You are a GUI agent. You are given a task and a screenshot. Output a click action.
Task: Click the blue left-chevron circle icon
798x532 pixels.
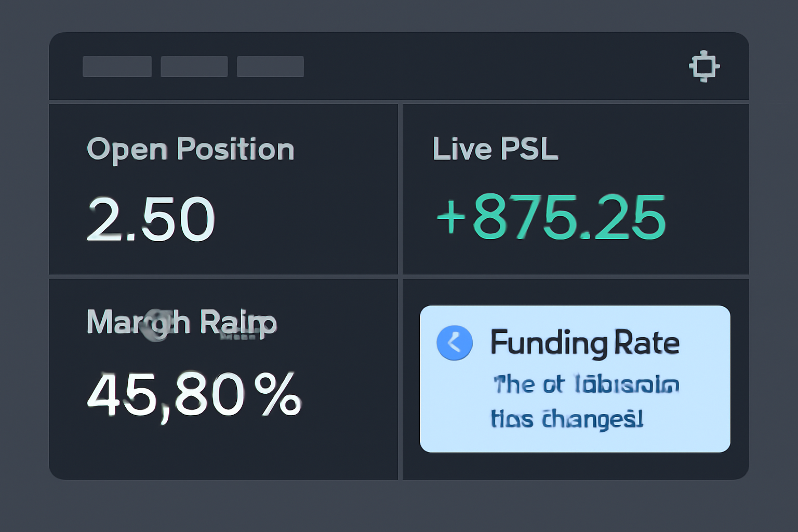(x=455, y=343)
